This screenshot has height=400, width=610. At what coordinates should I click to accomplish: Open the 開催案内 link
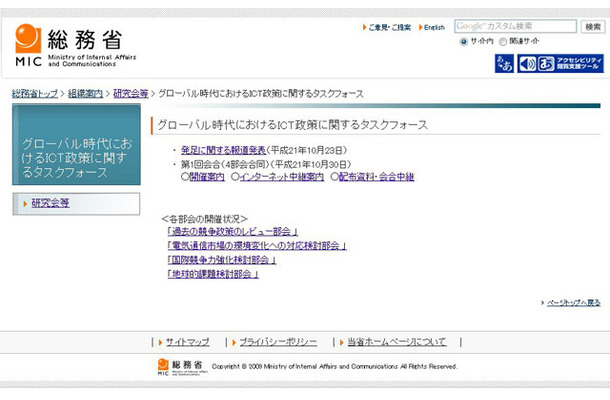click(x=207, y=177)
